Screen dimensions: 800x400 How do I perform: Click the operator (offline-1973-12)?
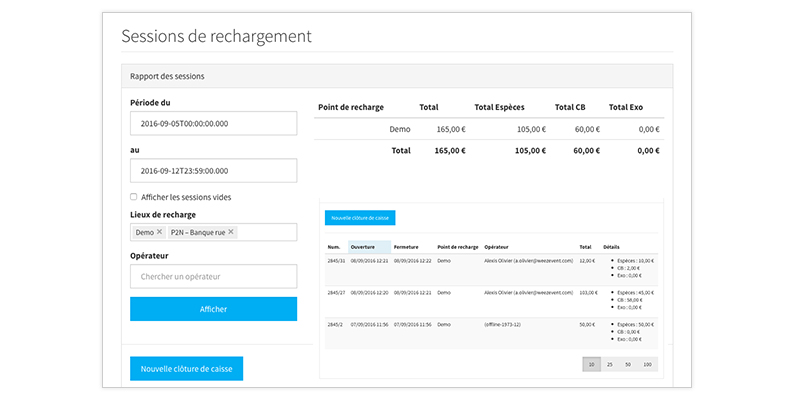[x=503, y=324]
